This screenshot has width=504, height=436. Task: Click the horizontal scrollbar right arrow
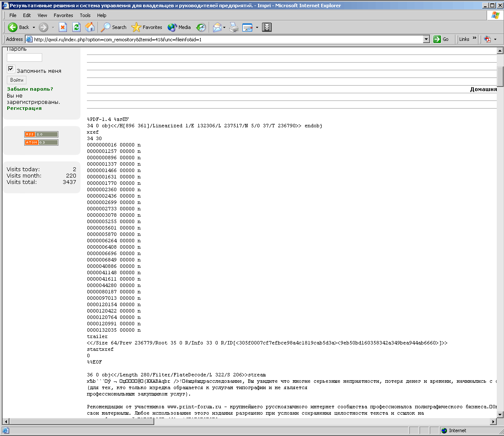(494, 421)
